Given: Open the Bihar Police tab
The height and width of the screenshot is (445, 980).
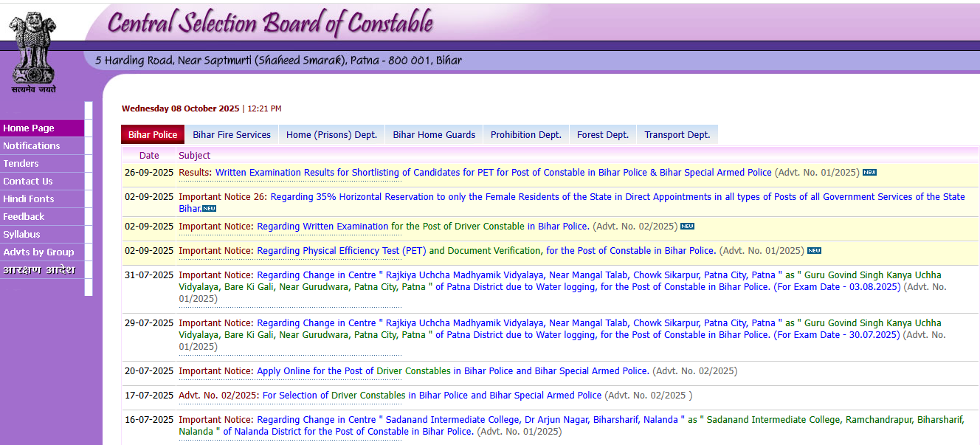Looking at the screenshot, I should [153, 134].
